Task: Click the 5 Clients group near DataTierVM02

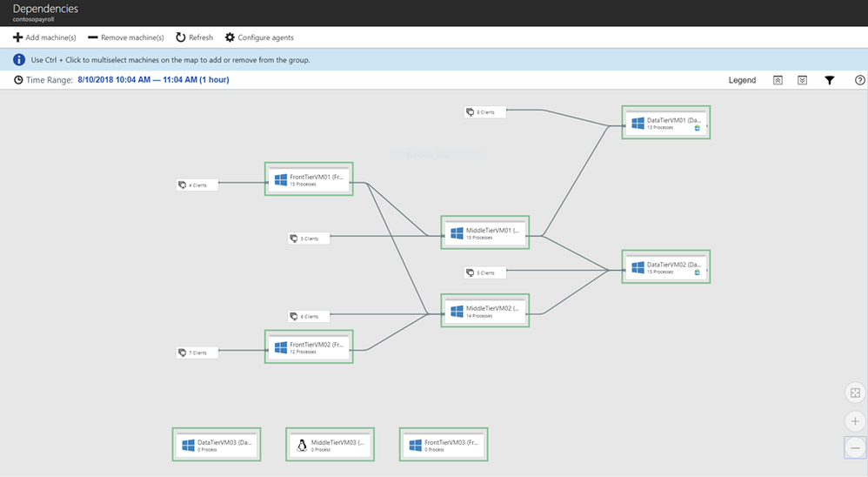Action: [x=485, y=272]
